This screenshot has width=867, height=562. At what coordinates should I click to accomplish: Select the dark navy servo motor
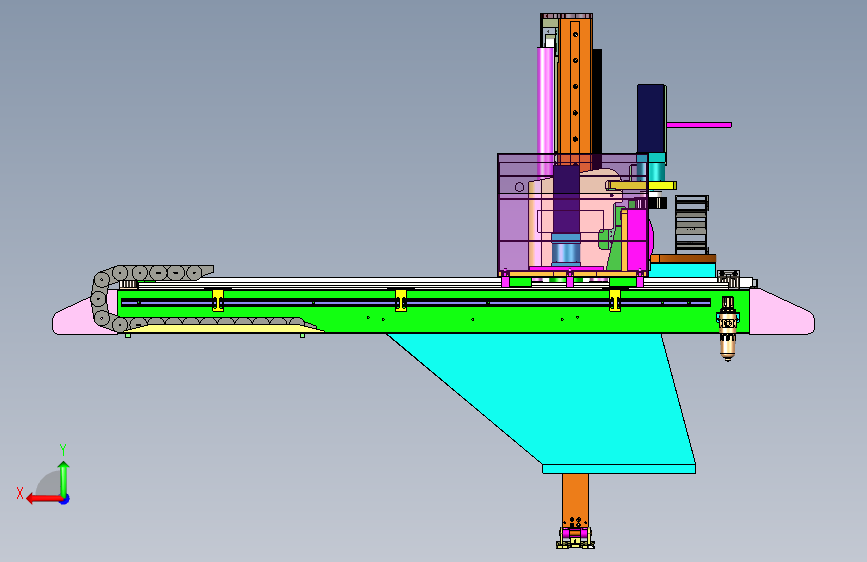coord(651,119)
